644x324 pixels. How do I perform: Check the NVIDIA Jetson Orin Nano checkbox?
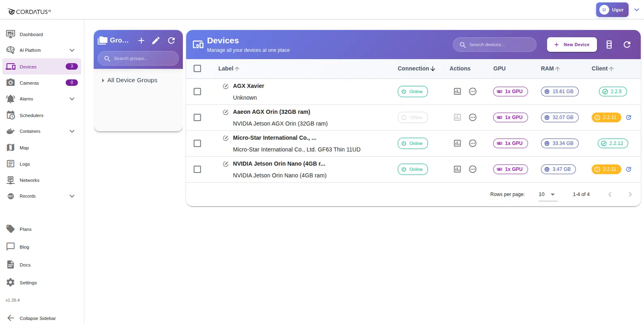point(197,169)
